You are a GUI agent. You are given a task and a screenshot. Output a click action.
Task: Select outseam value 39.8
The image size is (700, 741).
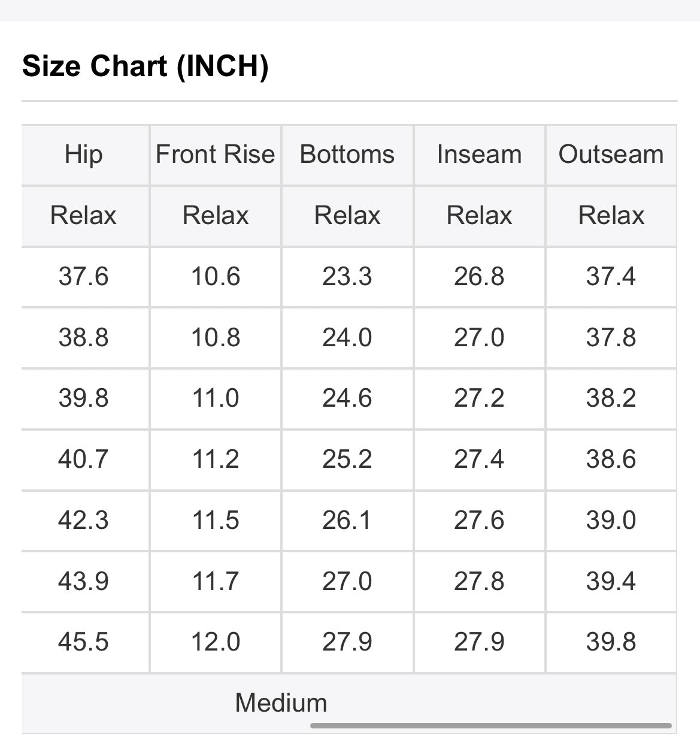click(611, 642)
